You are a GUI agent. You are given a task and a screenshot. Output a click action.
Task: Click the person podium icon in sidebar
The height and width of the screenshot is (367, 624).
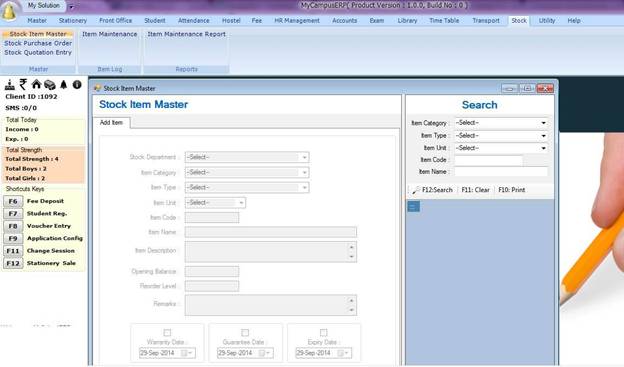10,84
